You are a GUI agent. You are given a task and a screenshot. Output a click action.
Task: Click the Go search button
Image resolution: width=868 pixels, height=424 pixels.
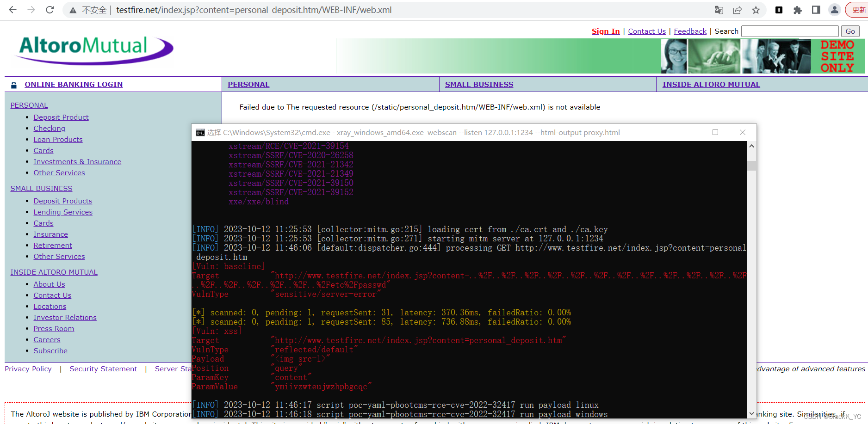(x=850, y=31)
